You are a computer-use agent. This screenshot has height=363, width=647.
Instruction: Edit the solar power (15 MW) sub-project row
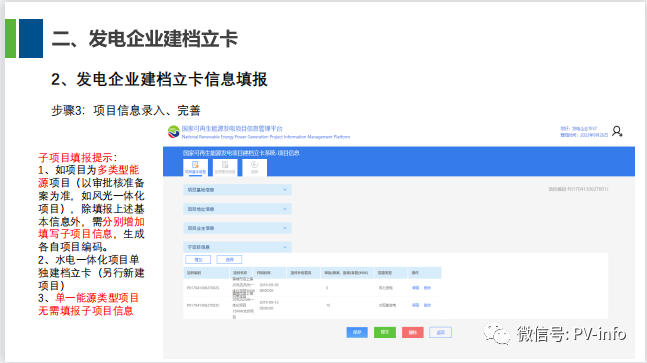click(x=416, y=305)
